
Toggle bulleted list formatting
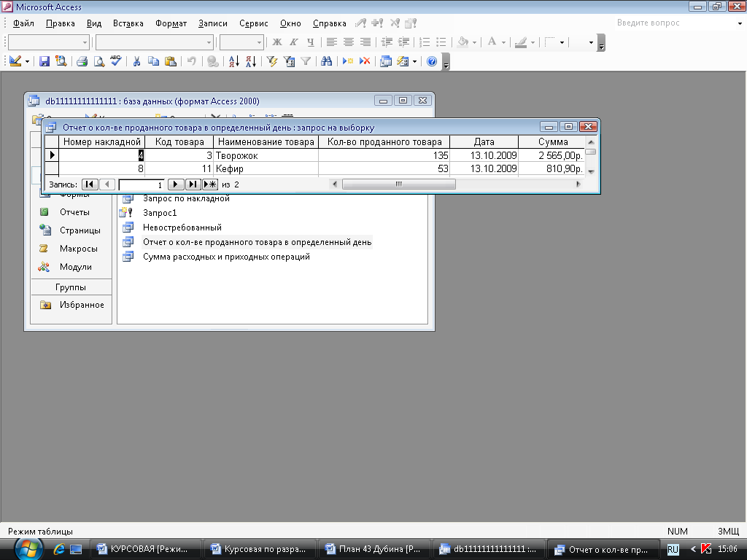(x=441, y=42)
